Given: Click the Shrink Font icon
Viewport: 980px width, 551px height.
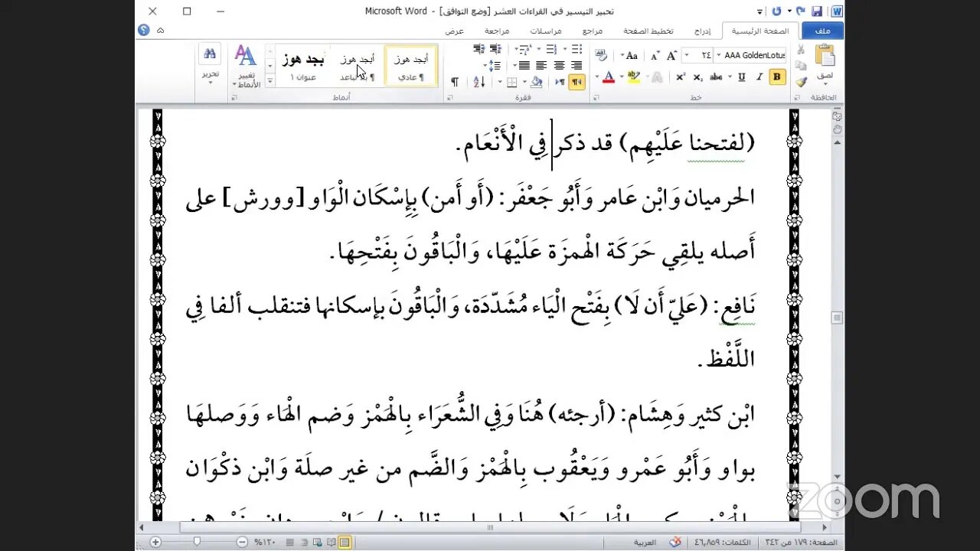Looking at the screenshot, I should tap(655, 55).
